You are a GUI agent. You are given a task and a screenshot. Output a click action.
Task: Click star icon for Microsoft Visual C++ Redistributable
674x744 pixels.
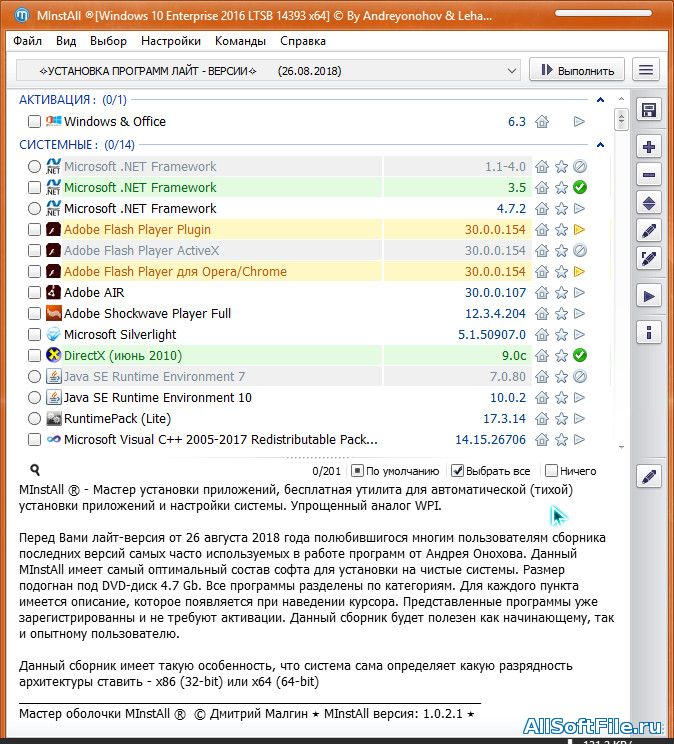pos(561,440)
